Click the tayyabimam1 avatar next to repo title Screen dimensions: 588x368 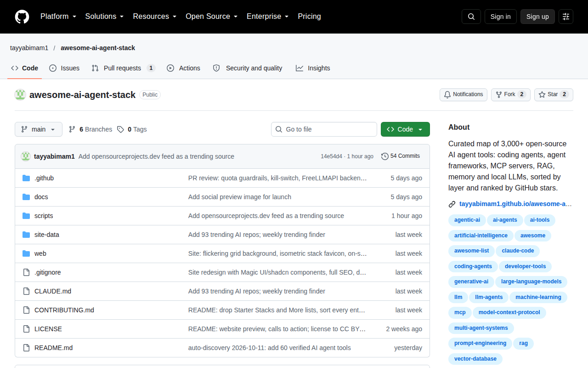[20, 95]
